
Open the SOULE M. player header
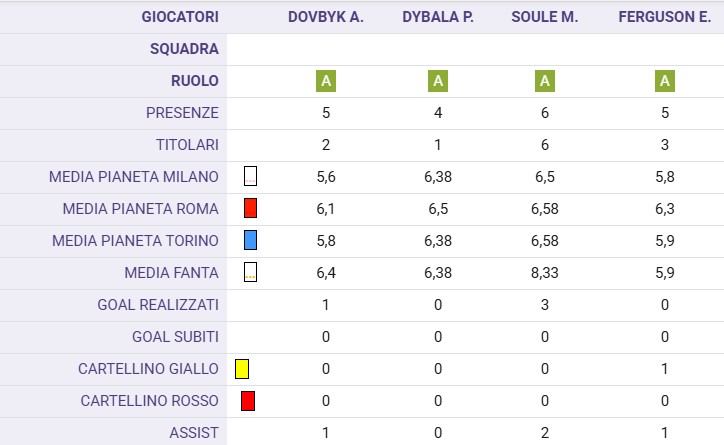(x=545, y=17)
